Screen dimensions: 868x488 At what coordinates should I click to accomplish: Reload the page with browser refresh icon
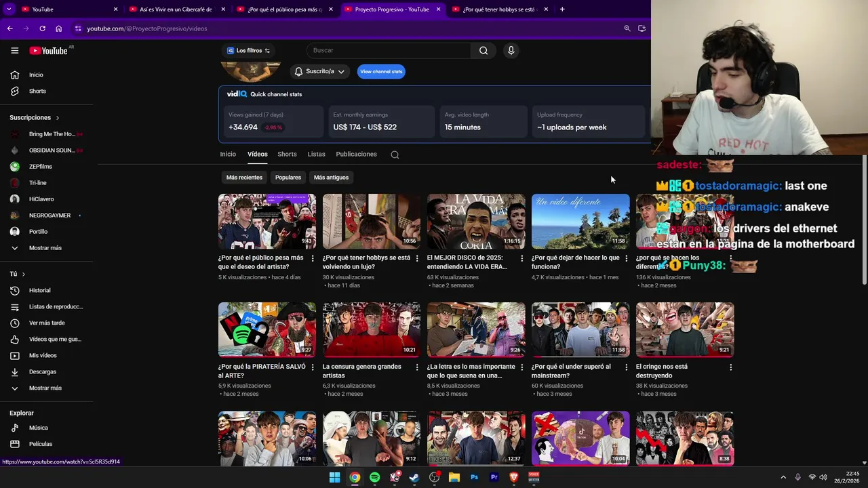[42, 28]
